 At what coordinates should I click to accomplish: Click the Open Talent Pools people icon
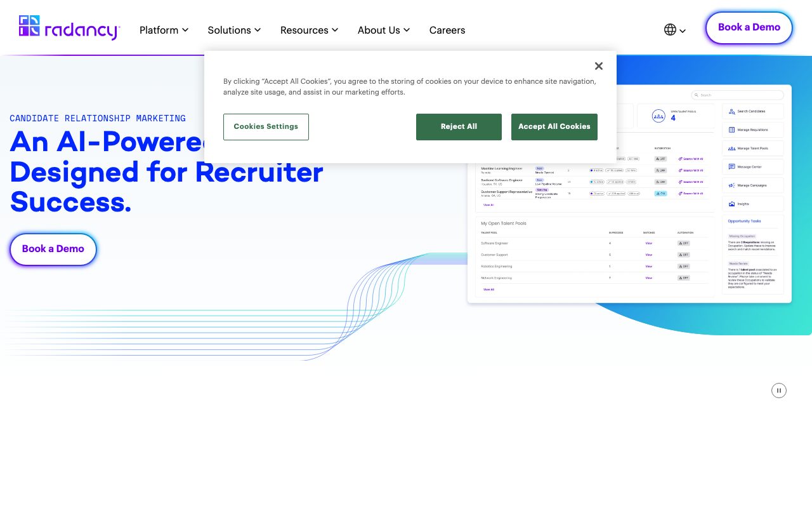(x=658, y=116)
